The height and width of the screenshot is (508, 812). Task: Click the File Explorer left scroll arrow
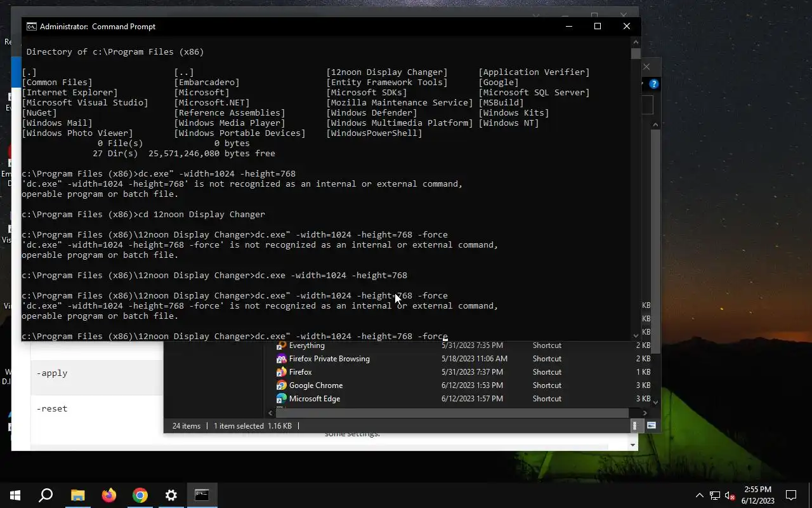270,413
